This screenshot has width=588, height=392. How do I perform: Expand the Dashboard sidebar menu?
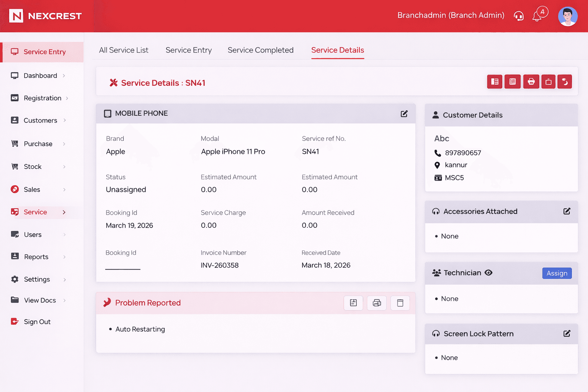click(x=40, y=76)
